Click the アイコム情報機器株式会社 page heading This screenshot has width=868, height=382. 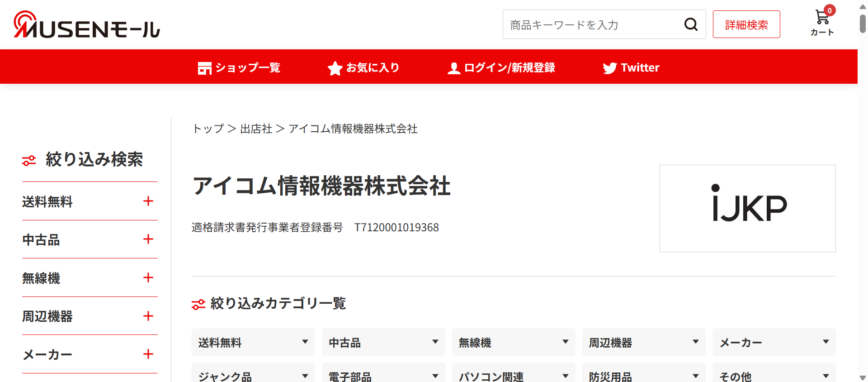tap(321, 186)
